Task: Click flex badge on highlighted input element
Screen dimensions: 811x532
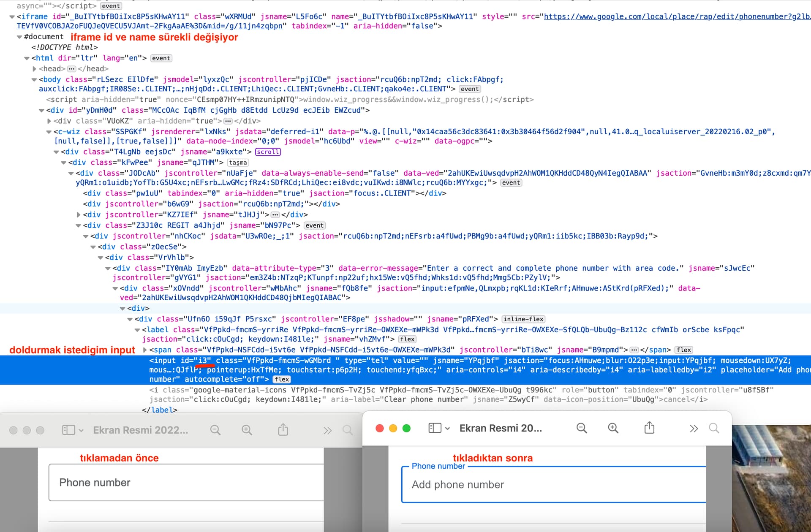Action: tap(282, 380)
